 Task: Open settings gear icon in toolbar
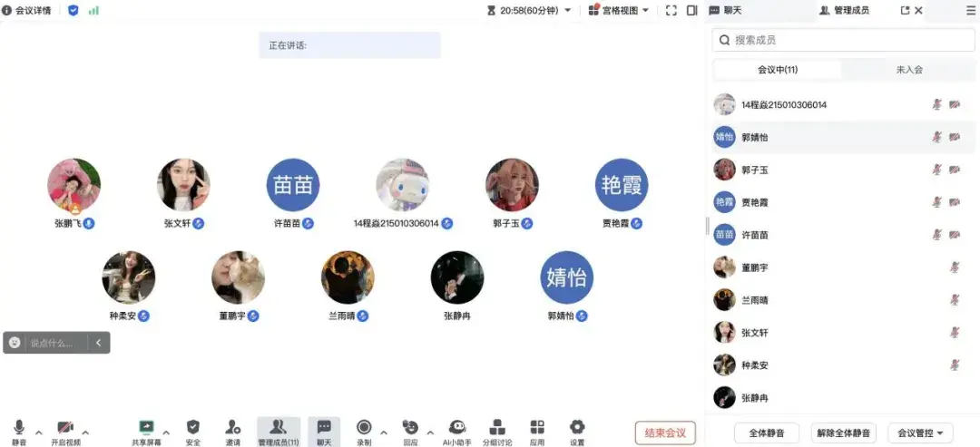[577, 427]
